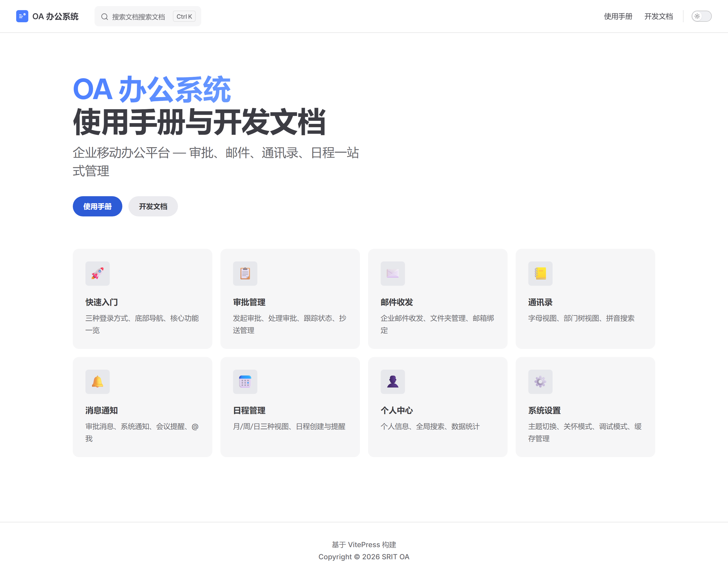Screen dimensions: 728x579
Task: Open the 个人中心 card title
Action: (x=397, y=410)
